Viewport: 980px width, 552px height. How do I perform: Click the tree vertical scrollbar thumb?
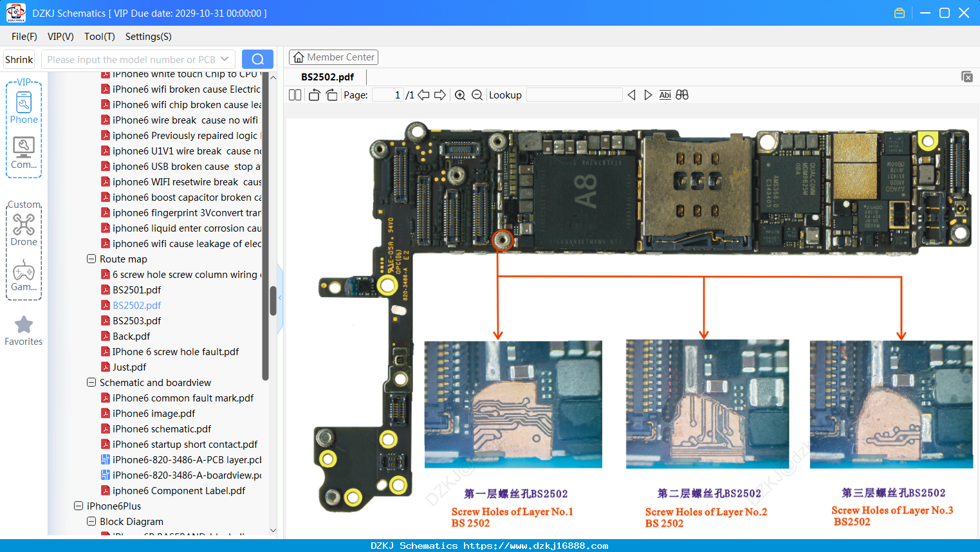coord(273,301)
